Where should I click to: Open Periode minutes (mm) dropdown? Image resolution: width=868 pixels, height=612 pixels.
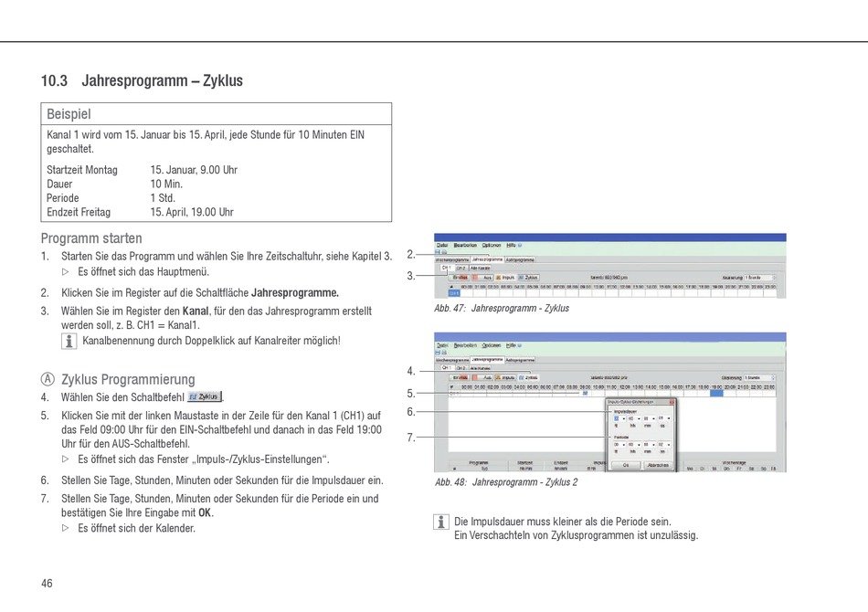click(x=650, y=444)
